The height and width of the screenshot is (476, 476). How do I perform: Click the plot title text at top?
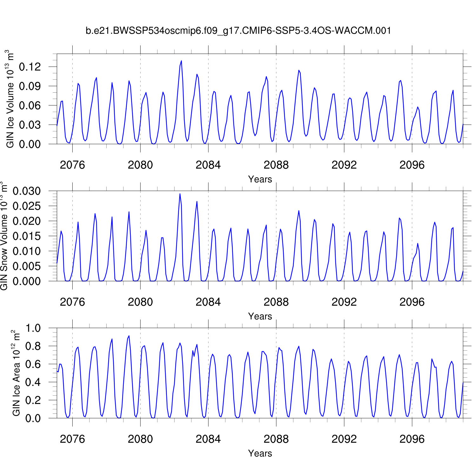238,30
